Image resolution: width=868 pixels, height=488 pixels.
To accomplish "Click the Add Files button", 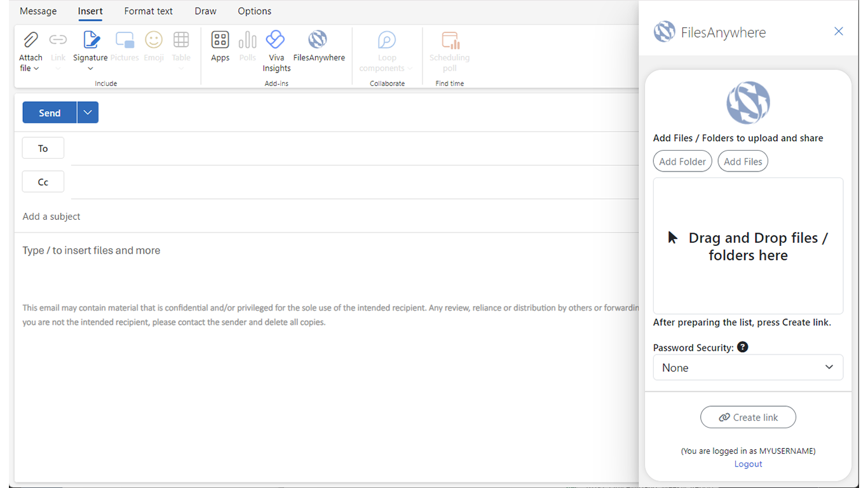I will pos(743,161).
